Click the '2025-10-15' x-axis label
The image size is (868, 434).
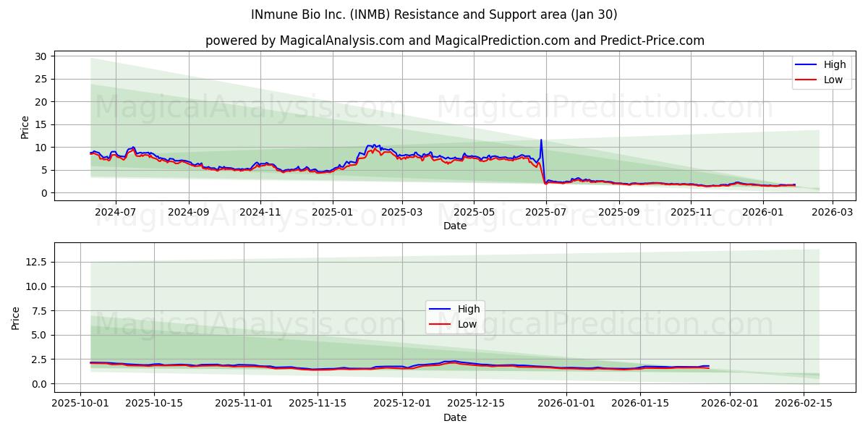[x=154, y=403]
